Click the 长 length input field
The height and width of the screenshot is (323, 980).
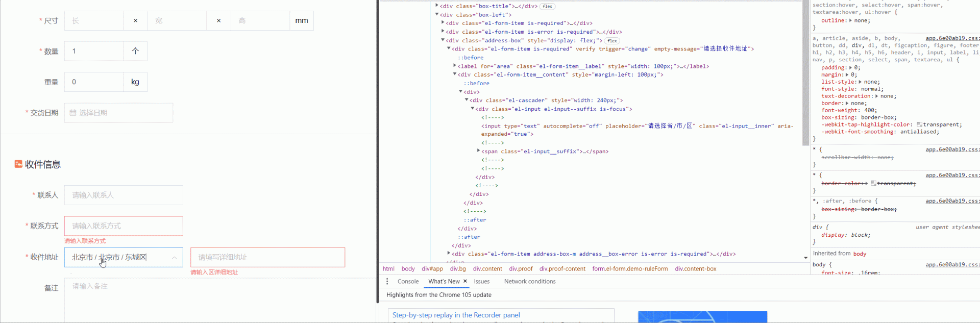coord(94,21)
